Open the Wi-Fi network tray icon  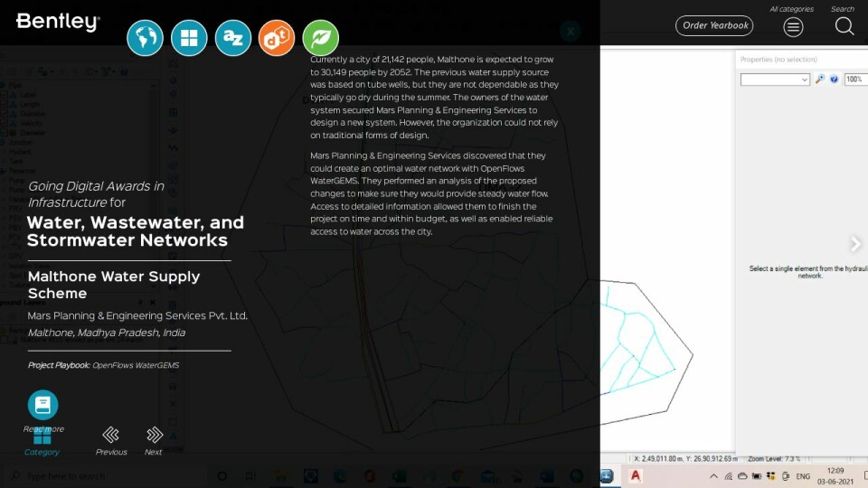click(729, 476)
